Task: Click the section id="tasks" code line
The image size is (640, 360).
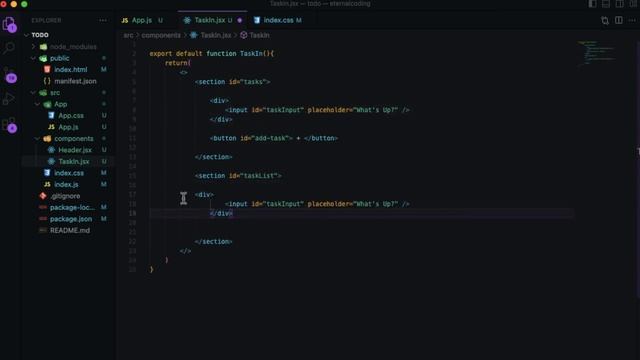Action: pyautogui.click(x=232, y=82)
